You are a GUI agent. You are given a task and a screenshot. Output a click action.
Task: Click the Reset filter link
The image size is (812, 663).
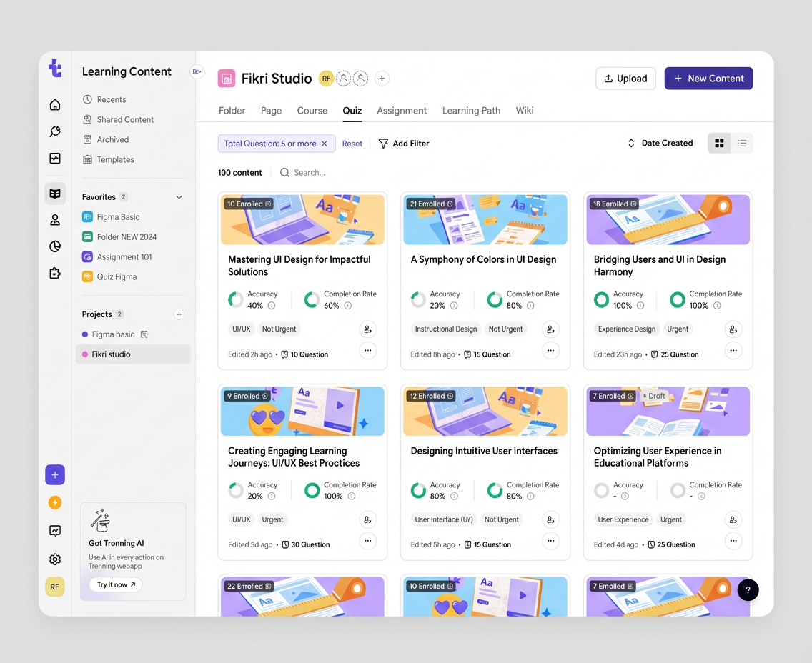point(352,144)
